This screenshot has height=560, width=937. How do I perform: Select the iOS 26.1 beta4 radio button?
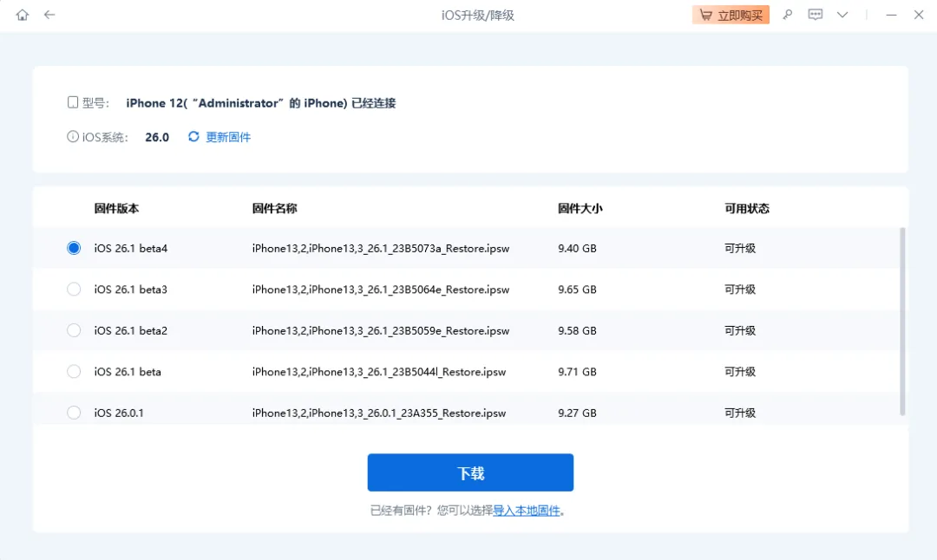point(74,248)
